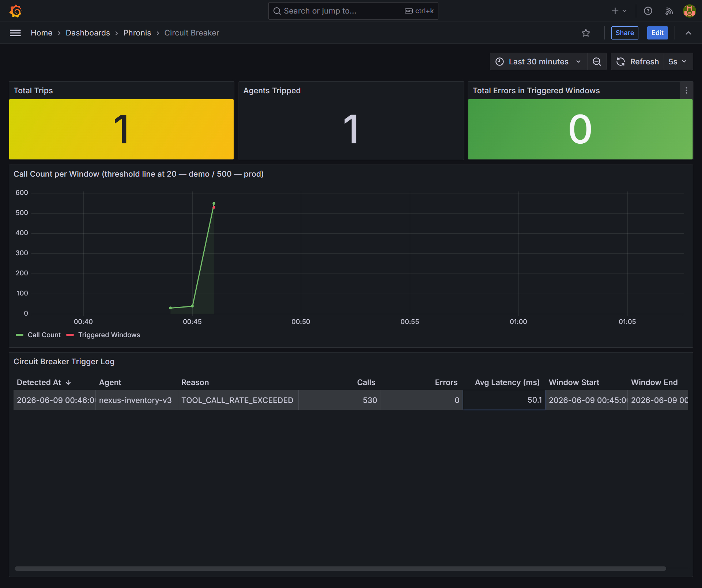Sort table by Calls column header

pyautogui.click(x=366, y=382)
